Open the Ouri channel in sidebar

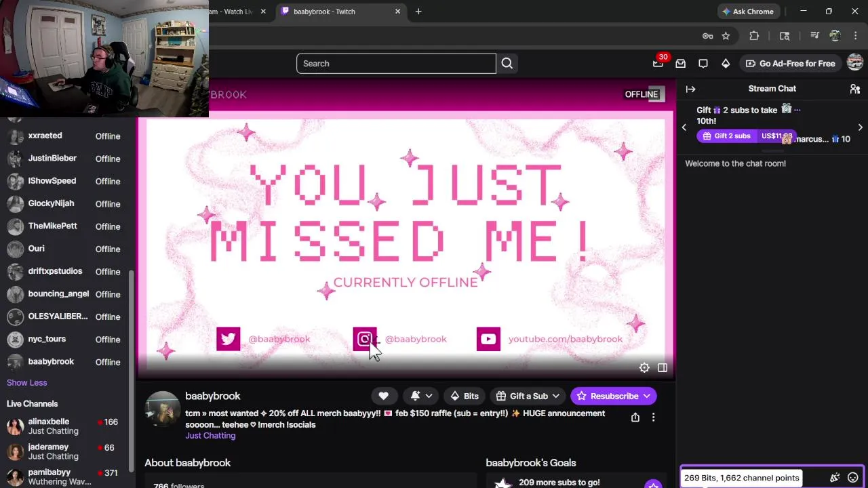coord(65,249)
